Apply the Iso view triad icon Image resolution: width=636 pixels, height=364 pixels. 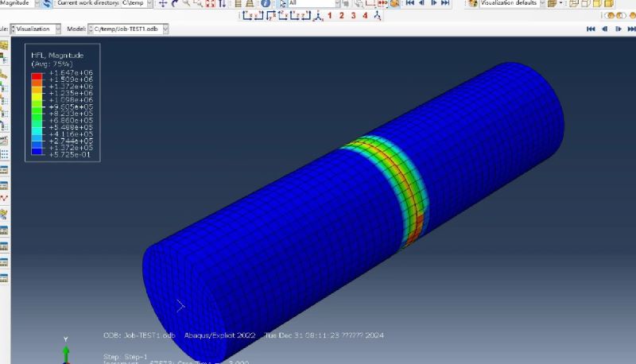click(x=318, y=16)
